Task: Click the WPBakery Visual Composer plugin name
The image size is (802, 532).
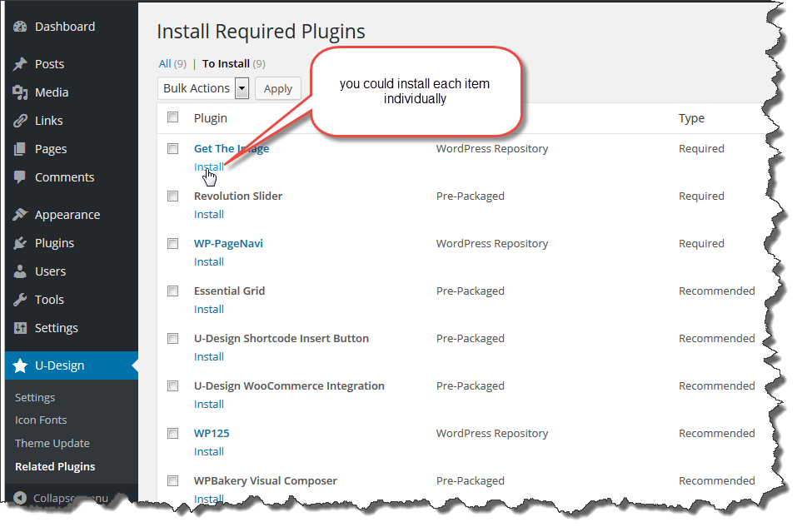Action: click(x=266, y=481)
